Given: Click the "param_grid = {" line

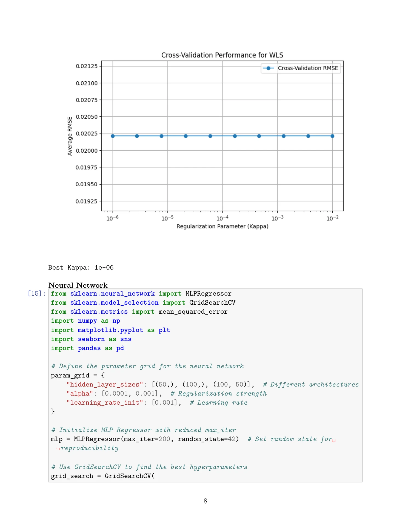Looking at the screenshot, I should pos(78,375).
